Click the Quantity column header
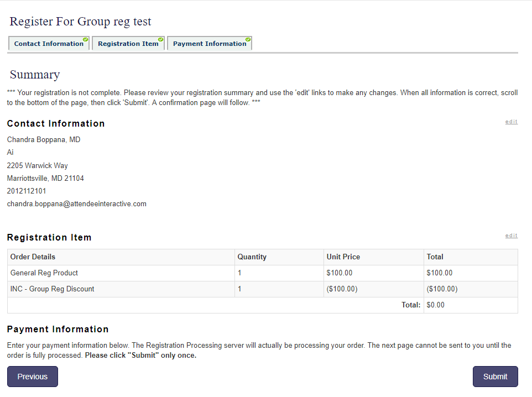The width and height of the screenshot is (532, 397). click(x=252, y=257)
